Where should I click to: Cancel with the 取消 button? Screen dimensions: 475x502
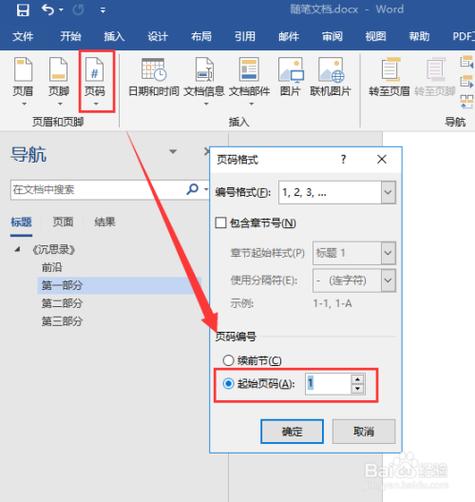click(x=364, y=431)
